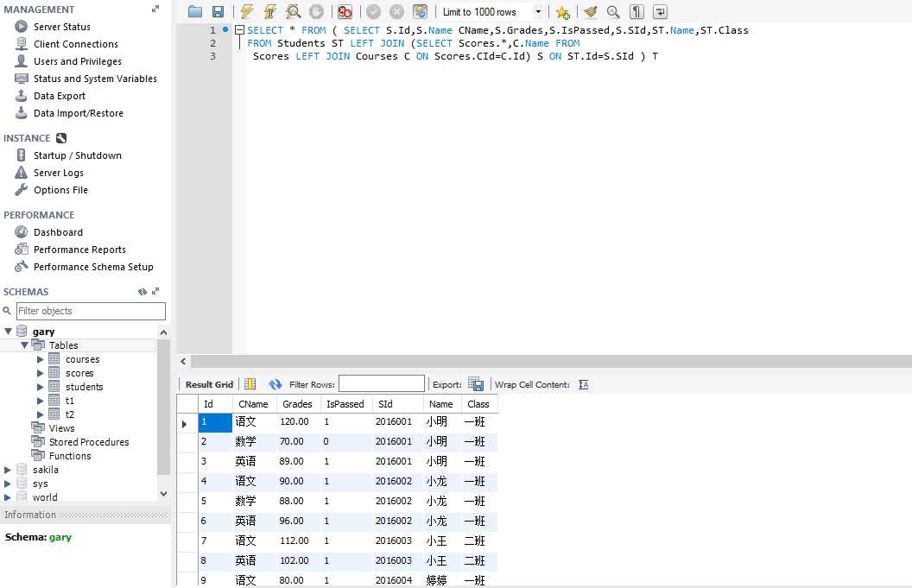Open the performance Dashboard

[x=58, y=232]
